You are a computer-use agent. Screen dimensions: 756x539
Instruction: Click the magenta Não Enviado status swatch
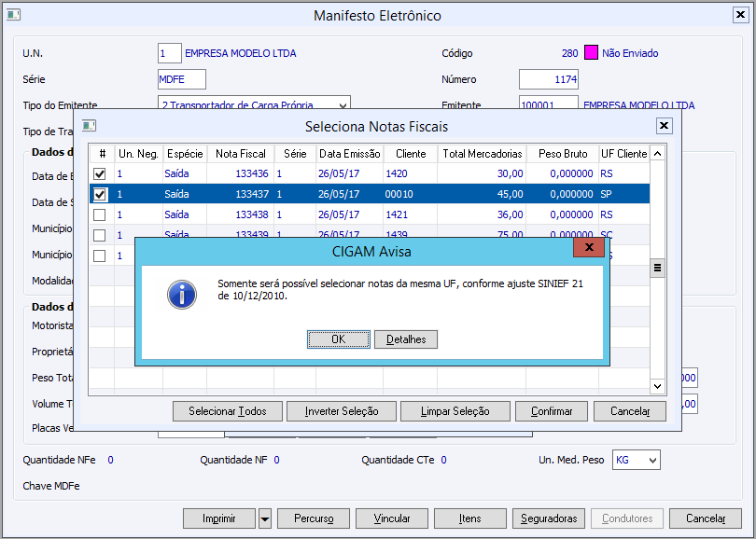[x=591, y=52]
